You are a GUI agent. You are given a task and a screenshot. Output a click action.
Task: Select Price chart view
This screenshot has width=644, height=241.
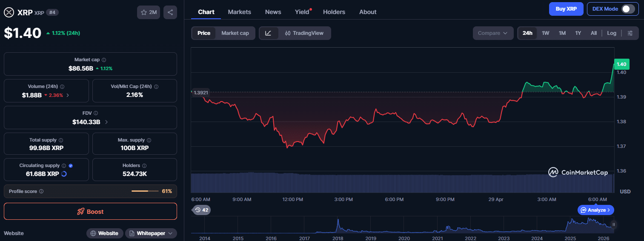pyautogui.click(x=204, y=33)
